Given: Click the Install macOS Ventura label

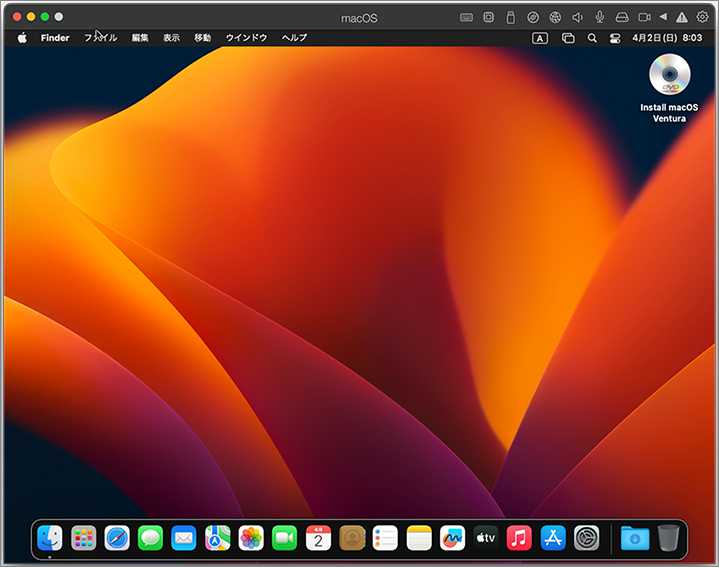Looking at the screenshot, I should tap(669, 113).
